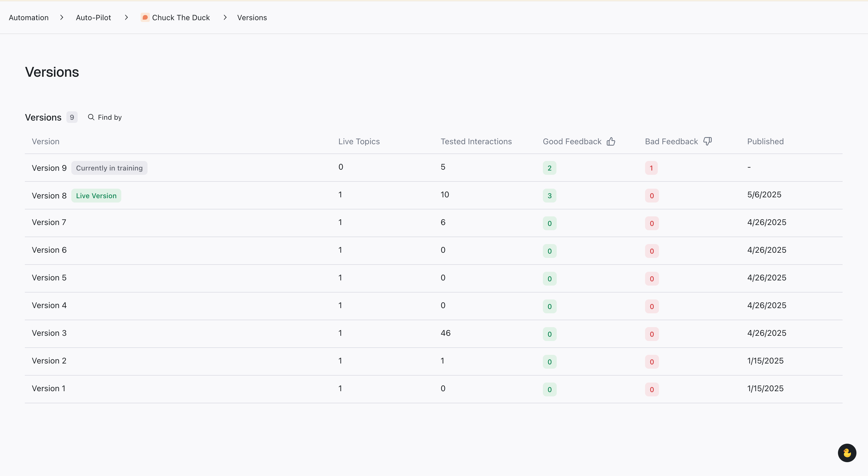868x476 pixels.
Task: Sort by Tested Interactions column header
Action: click(x=476, y=141)
